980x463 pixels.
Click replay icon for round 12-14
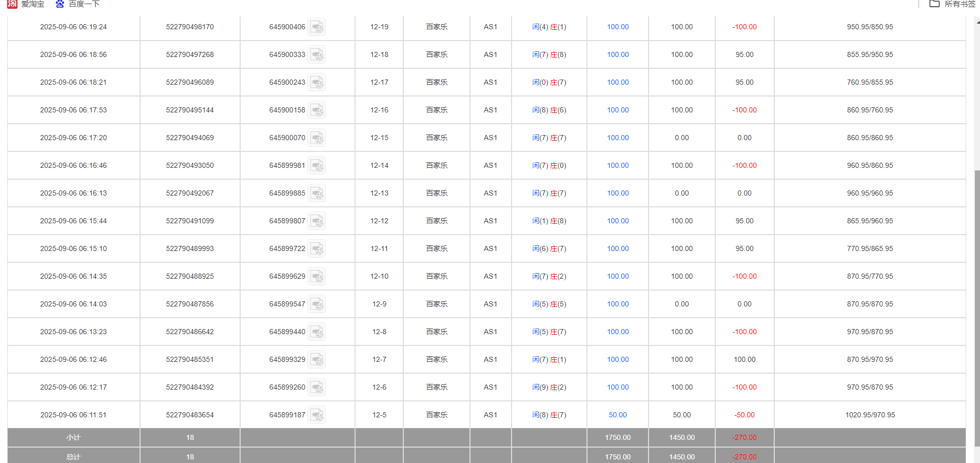317,165
